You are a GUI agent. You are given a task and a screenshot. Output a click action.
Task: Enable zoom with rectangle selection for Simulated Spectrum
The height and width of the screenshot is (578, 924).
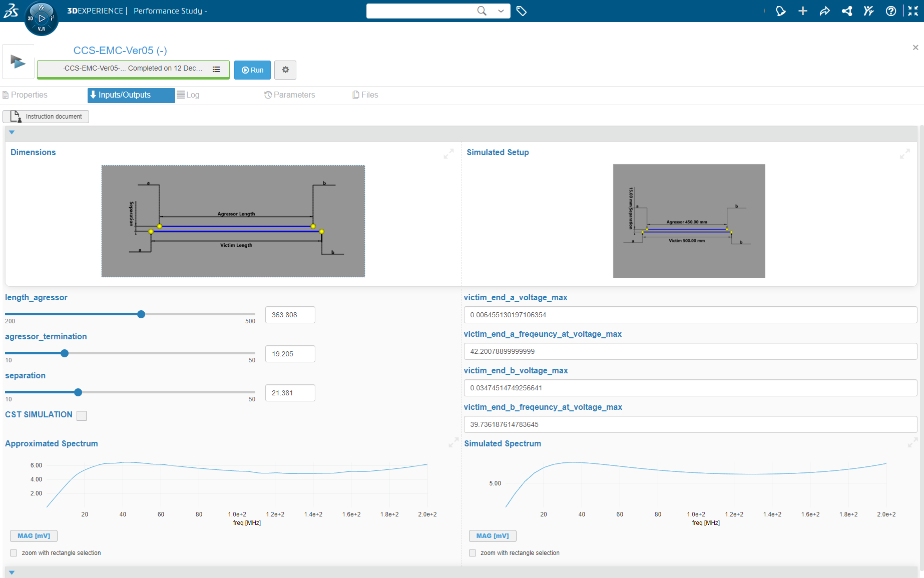473,552
